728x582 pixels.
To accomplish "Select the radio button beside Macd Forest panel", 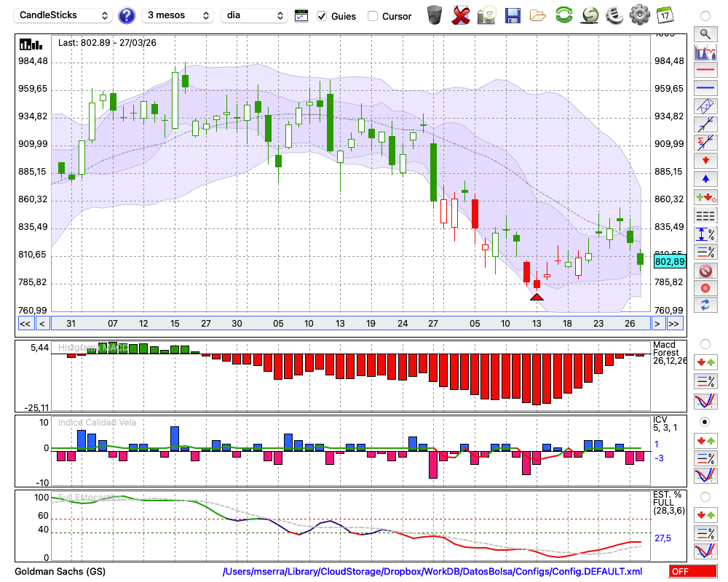I will pyautogui.click(x=705, y=343).
